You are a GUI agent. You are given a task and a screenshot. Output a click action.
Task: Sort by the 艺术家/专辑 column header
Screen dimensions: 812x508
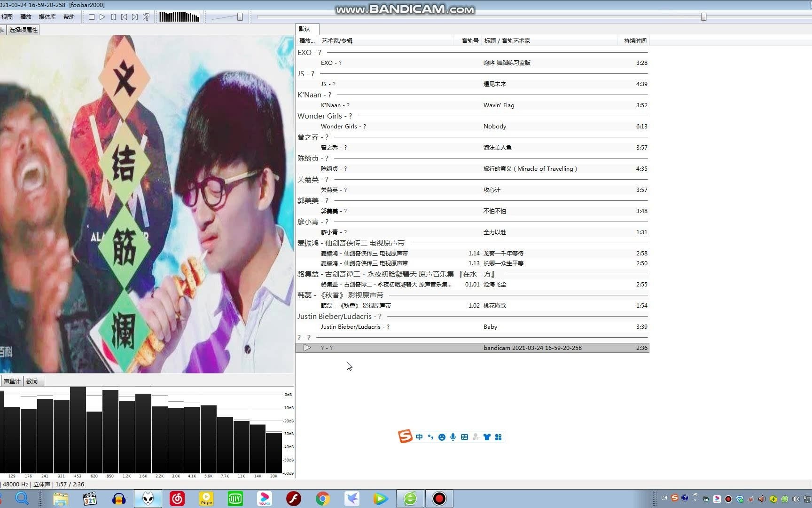(385, 41)
